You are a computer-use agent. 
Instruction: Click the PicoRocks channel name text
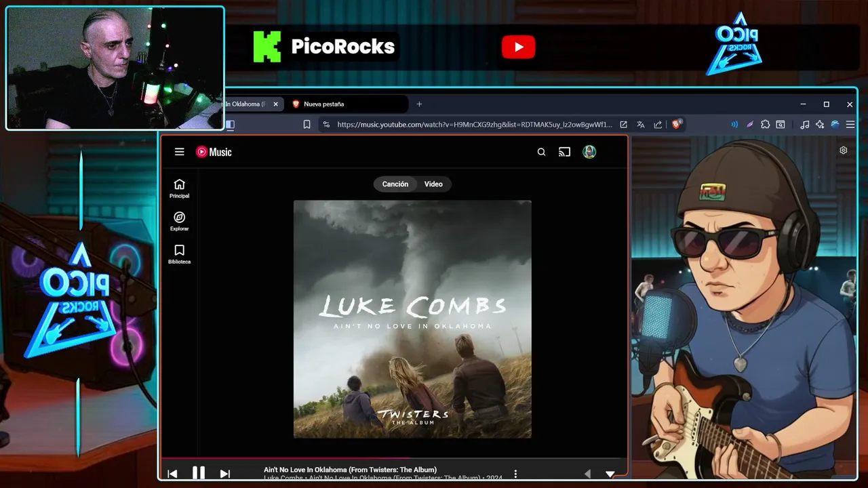point(342,47)
